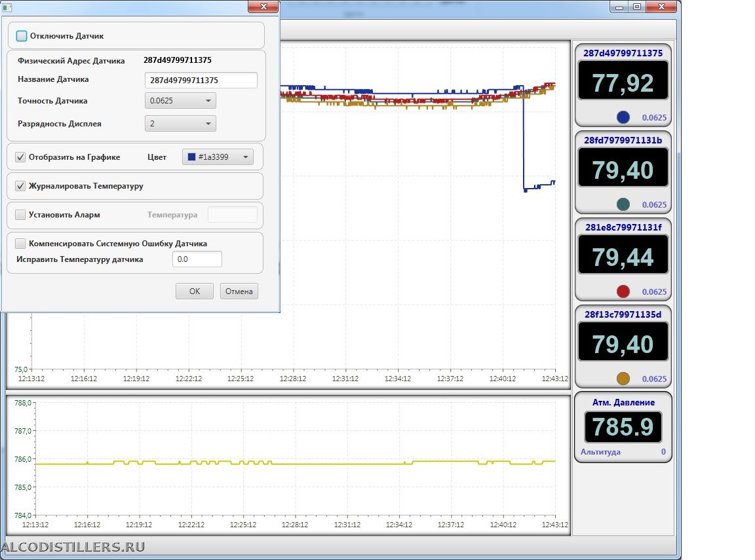Open the Точность Датчика dropdown
Image resolution: width=755 pixels, height=560 pixels.
pyautogui.click(x=180, y=101)
